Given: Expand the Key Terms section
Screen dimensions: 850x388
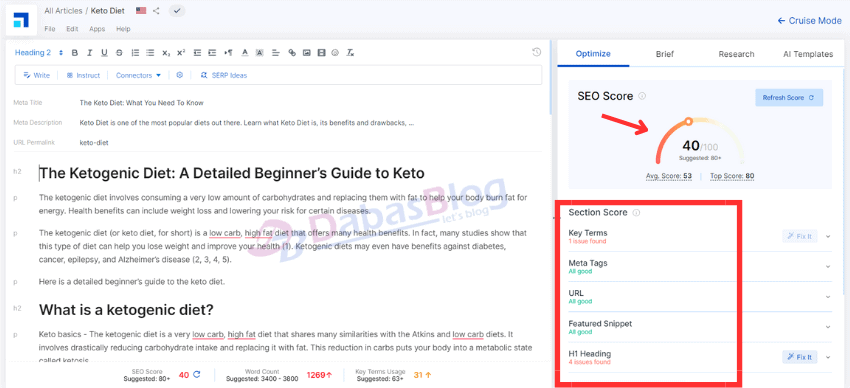Looking at the screenshot, I should tap(828, 236).
